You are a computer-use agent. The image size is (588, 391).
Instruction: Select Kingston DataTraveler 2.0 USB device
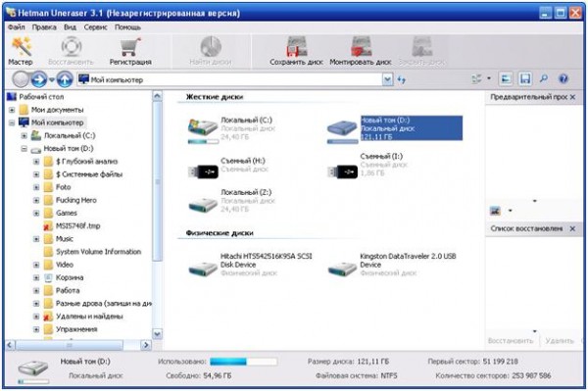coord(342,269)
